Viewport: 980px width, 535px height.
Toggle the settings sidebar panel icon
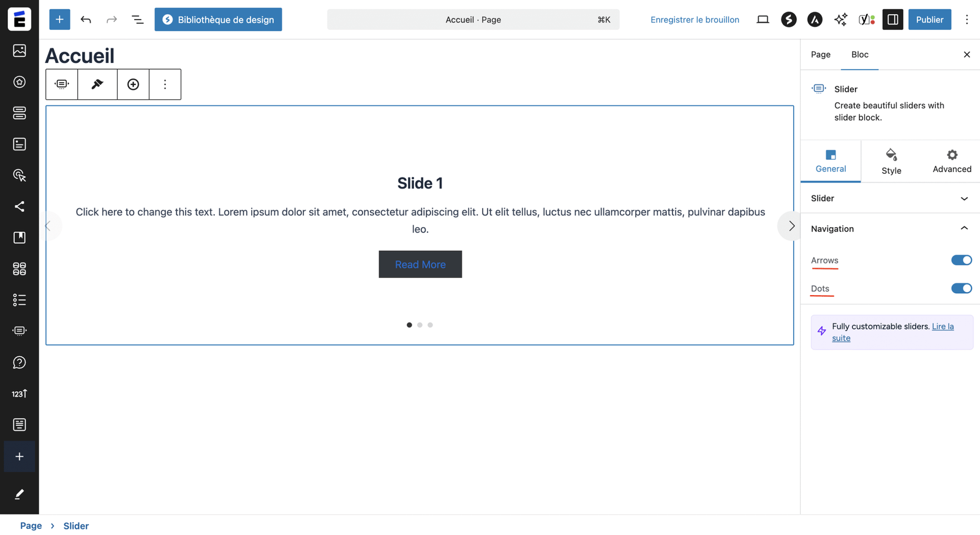[x=893, y=20]
